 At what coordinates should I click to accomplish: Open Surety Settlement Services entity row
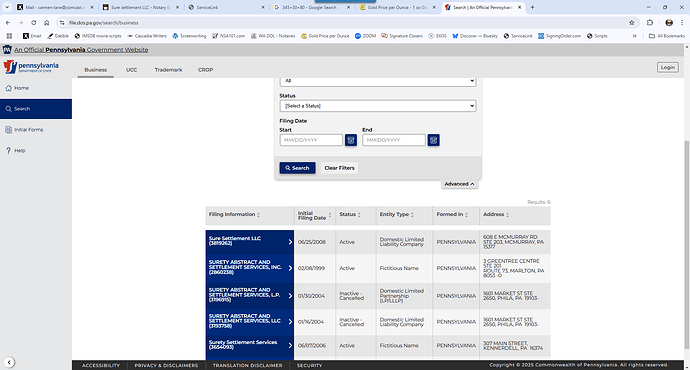coord(250,345)
